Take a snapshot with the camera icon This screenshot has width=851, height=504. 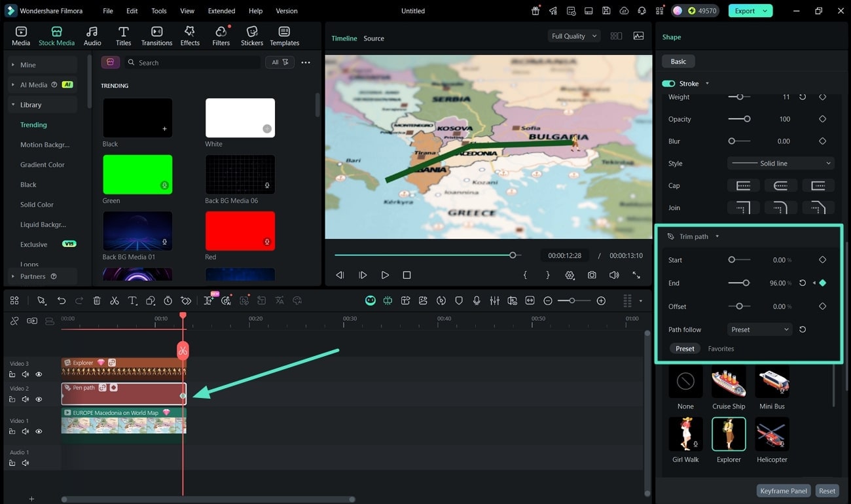(x=592, y=275)
